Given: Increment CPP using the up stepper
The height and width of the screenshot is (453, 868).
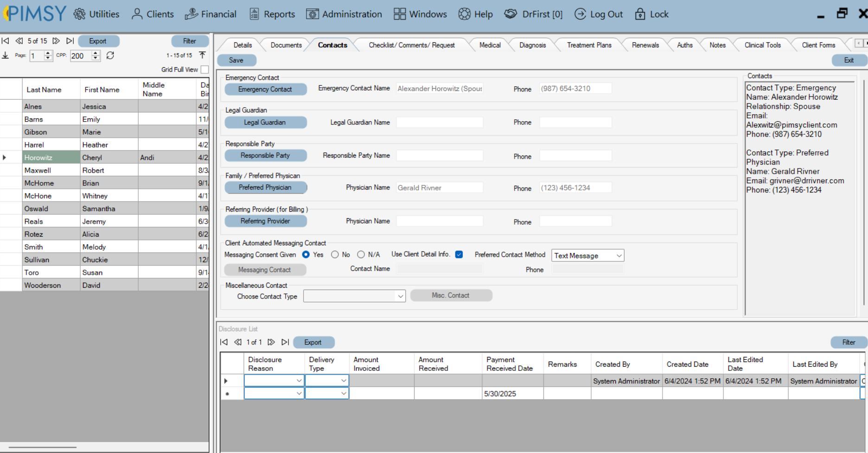Looking at the screenshot, I should [96, 53].
